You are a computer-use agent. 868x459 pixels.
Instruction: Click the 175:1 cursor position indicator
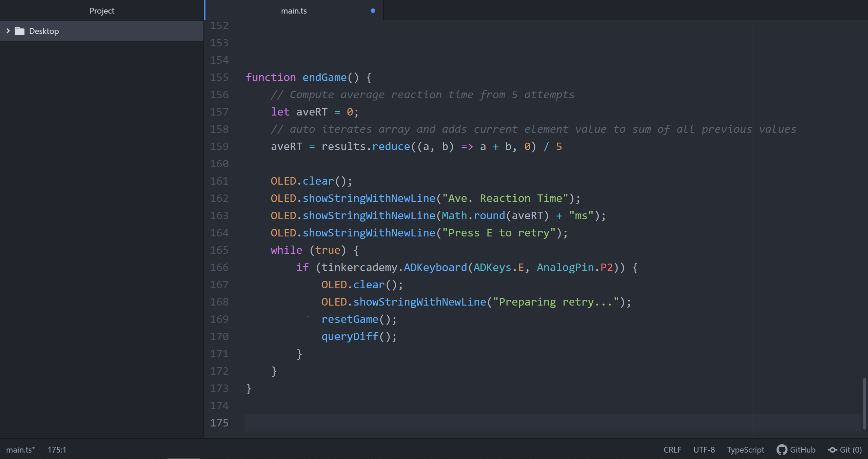(x=57, y=450)
